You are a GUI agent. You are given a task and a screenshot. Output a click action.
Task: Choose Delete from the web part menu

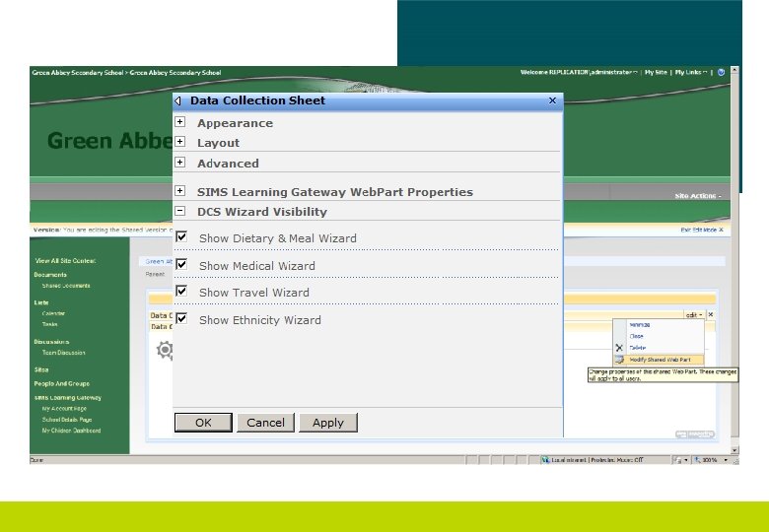[638, 348]
